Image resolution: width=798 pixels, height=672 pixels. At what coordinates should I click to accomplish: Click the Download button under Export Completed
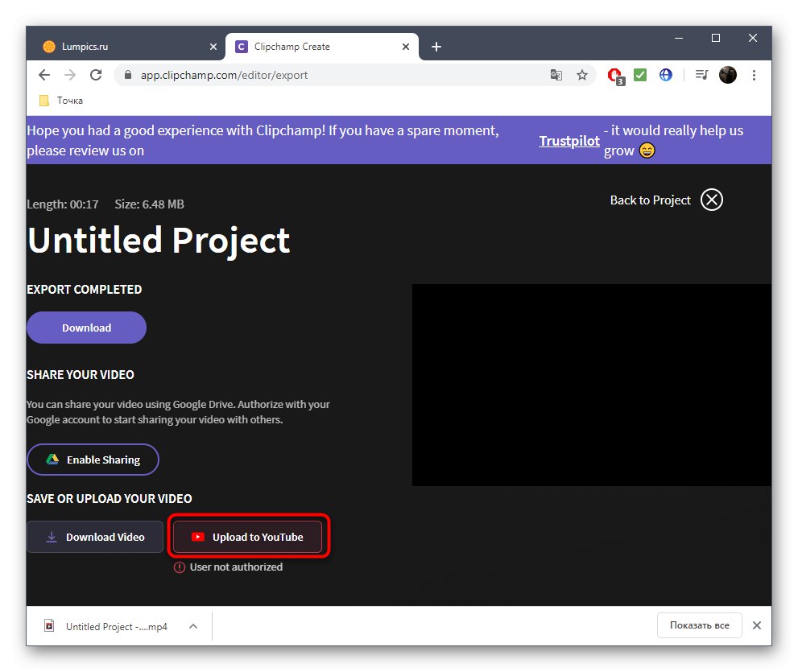pos(85,328)
